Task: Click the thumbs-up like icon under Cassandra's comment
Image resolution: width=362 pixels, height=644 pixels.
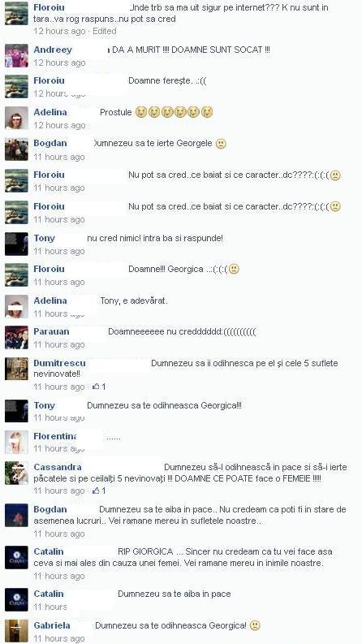Action: [96, 491]
